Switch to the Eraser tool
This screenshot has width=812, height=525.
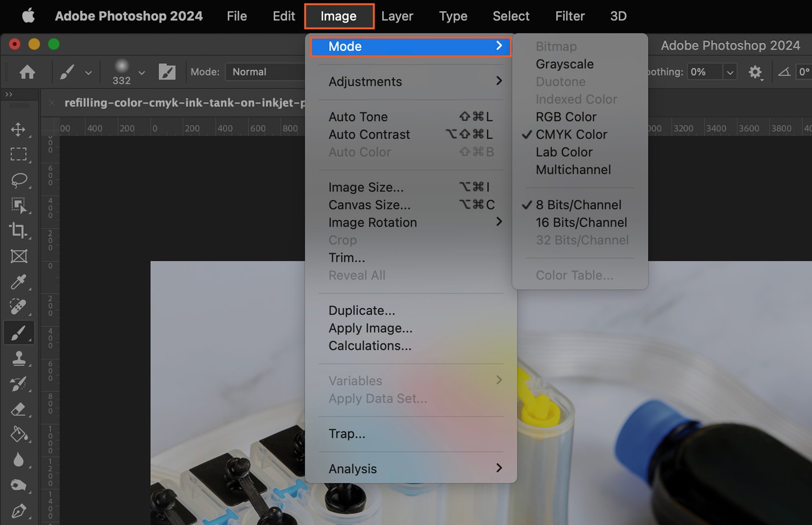(18, 409)
